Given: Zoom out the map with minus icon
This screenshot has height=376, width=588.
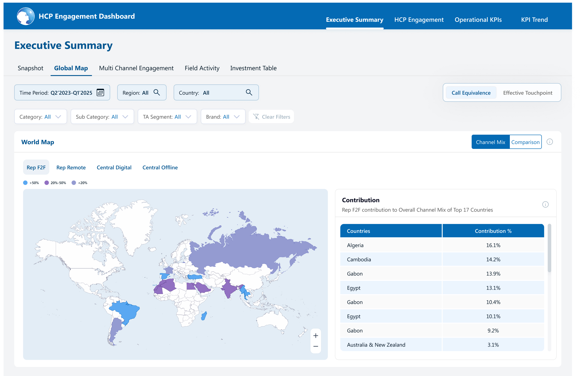Looking at the screenshot, I should (316, 346).
